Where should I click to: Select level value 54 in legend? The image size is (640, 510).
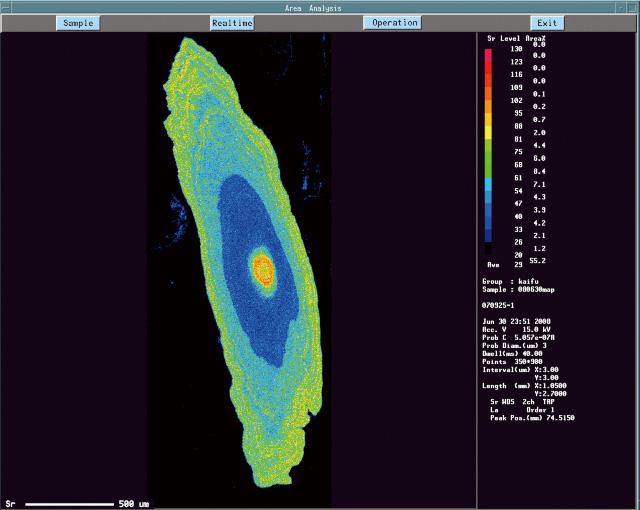(518, 191)
